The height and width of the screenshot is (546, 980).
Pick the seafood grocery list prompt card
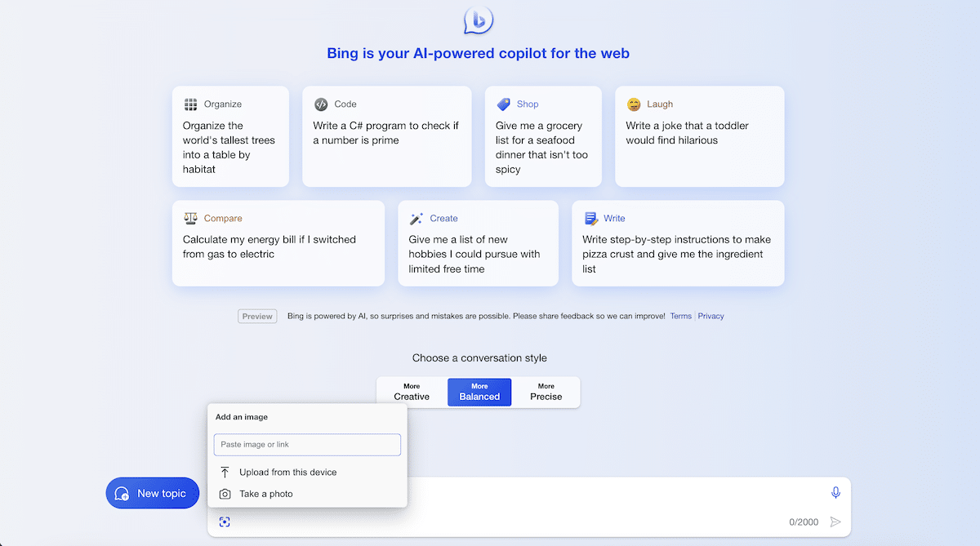coord(543,136)
